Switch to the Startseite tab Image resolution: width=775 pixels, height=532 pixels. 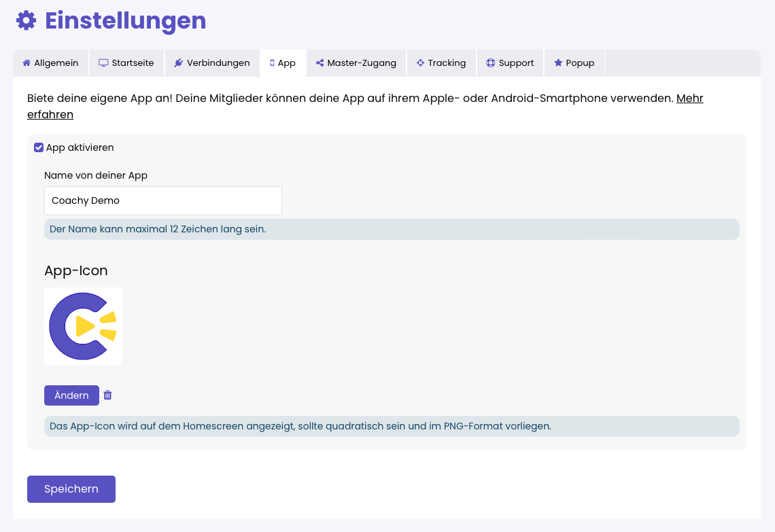coord(126,63)
